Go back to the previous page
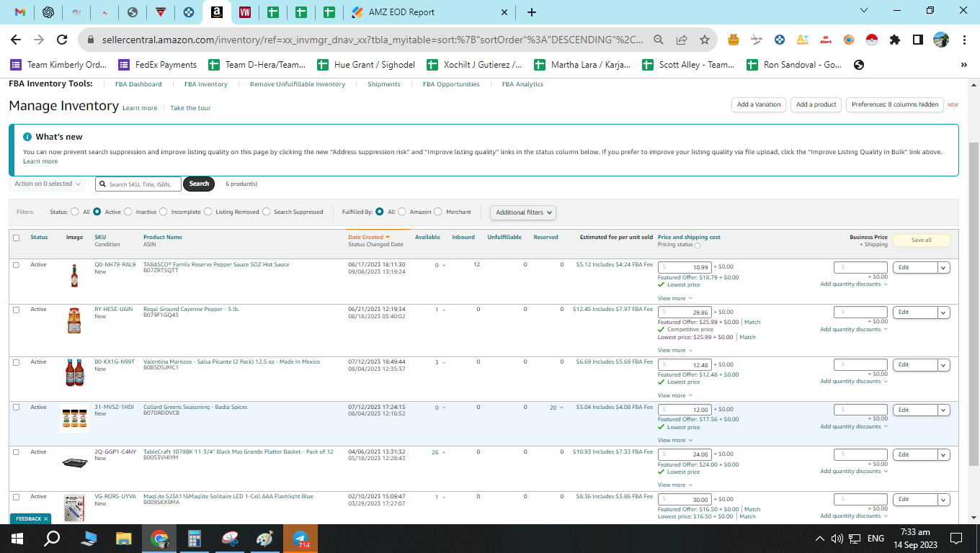The width and height of the screenshot is (980, 553). pyautogui.click(x=16, y=40)
